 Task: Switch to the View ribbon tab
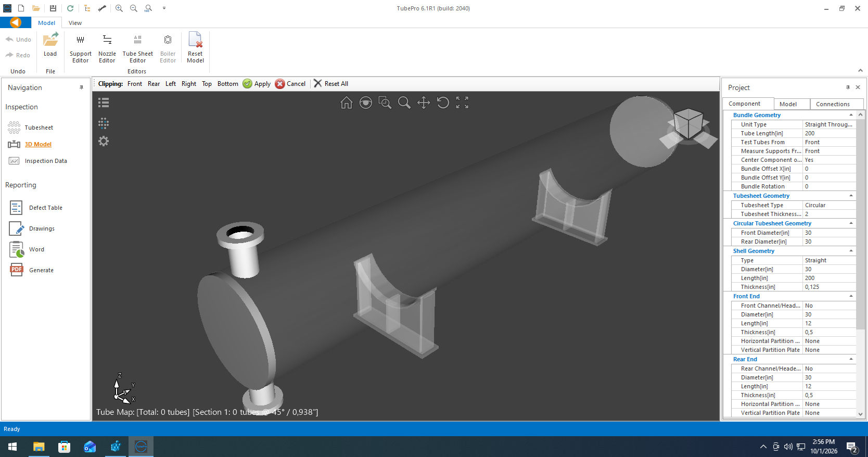point(75,23)
